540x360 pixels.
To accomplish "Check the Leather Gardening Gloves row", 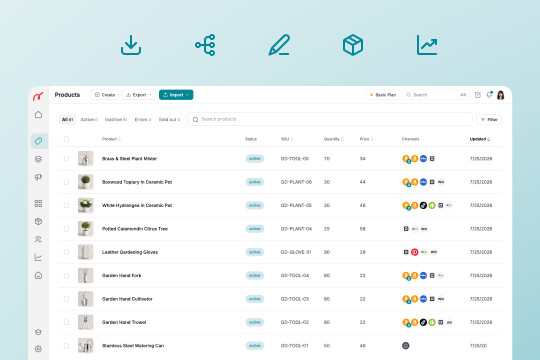I will coord(66,252).
